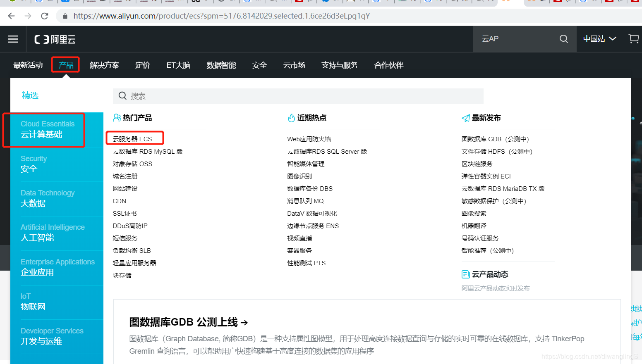Open the hamburger menu icon
Viewport: 642px width, 364px height.
[x=13, y=39]
